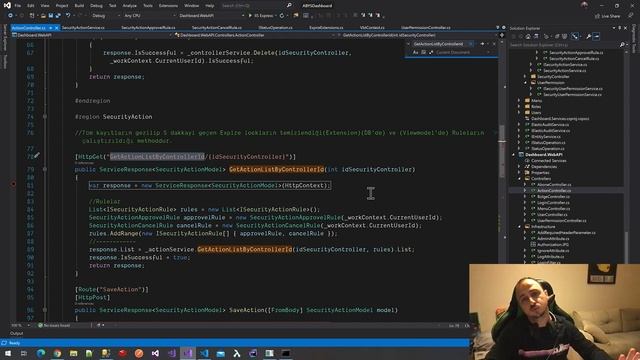This screenshot has height=360, width=640.
Task: Switch to SecurityActionCancelRule.cs tab
Action: tap(217, 28)
